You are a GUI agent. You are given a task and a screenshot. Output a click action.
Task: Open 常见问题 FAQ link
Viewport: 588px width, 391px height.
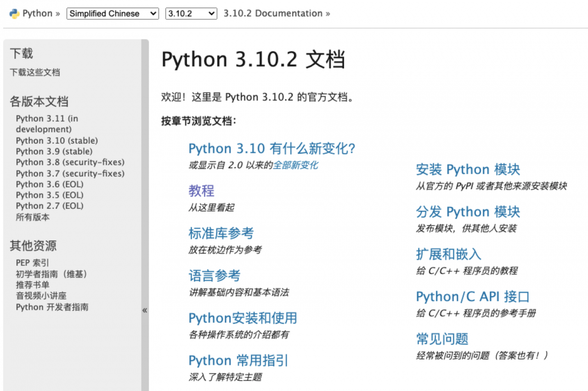[x=442, y=339]
